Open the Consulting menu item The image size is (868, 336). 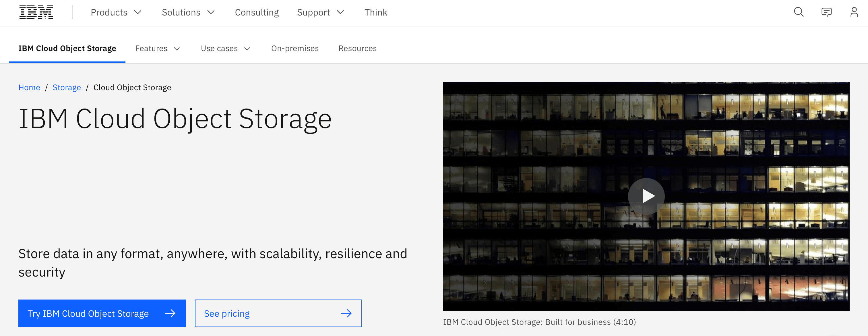point(257,12)
